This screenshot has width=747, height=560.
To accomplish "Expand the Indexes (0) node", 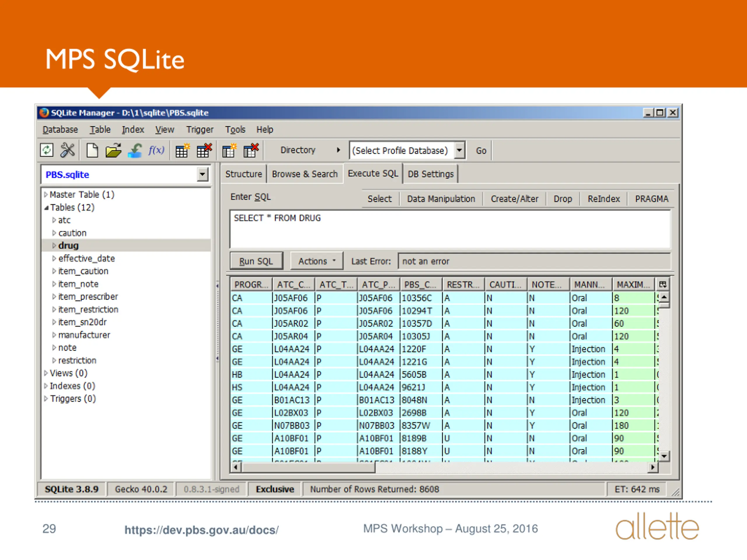I will (x=46, y=386).
